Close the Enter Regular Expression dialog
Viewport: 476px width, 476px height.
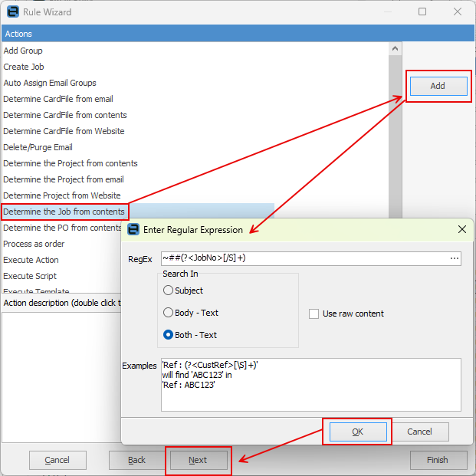point(461,229)
